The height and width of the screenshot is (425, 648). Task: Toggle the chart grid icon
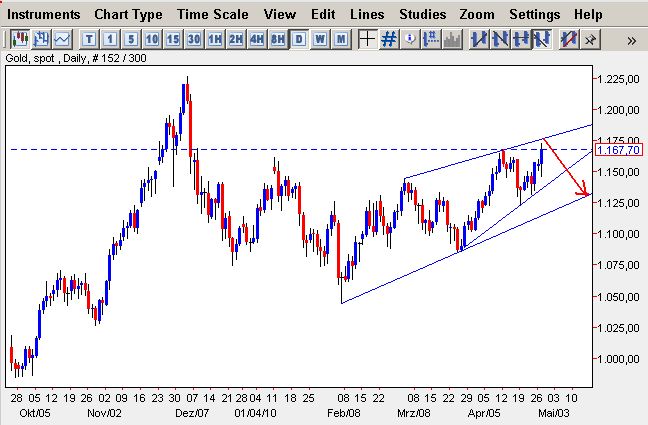(x=388, y=40)
